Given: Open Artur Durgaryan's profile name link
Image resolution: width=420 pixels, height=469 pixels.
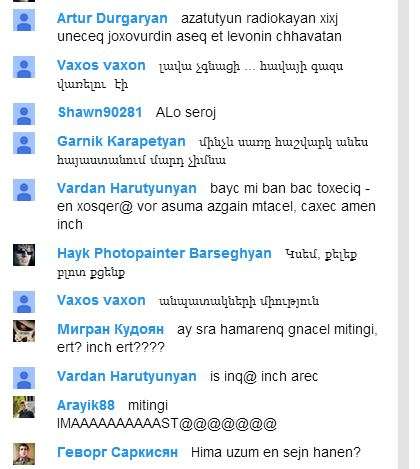Looking at the screenshot, I should [112, 18].
